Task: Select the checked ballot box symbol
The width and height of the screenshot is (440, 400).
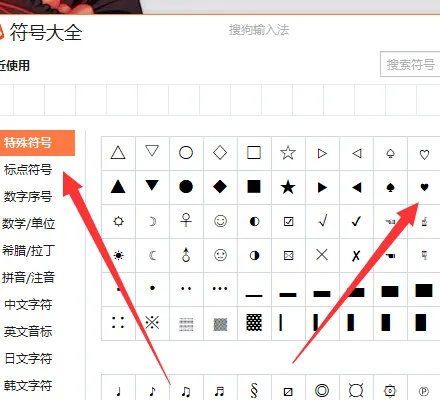Action: point(288,221)
